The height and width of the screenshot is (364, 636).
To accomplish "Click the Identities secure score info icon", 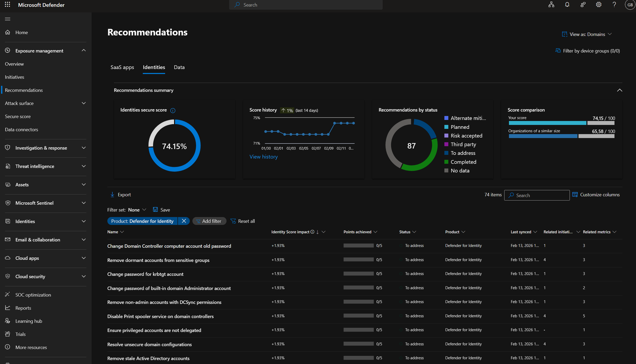I will point(173,110).
